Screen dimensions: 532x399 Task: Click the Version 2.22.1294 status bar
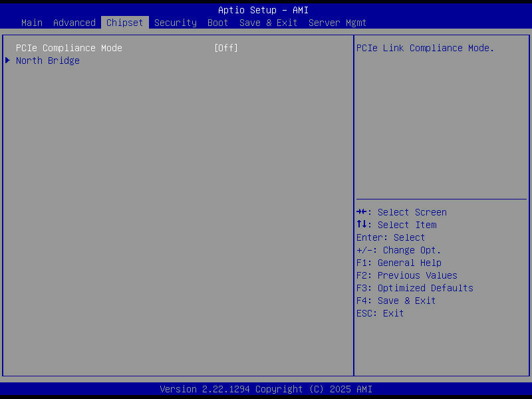266,388
